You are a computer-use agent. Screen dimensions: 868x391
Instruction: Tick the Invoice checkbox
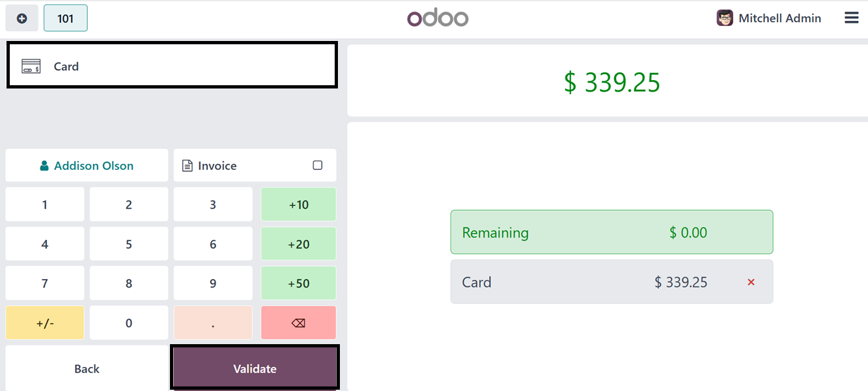318,165
